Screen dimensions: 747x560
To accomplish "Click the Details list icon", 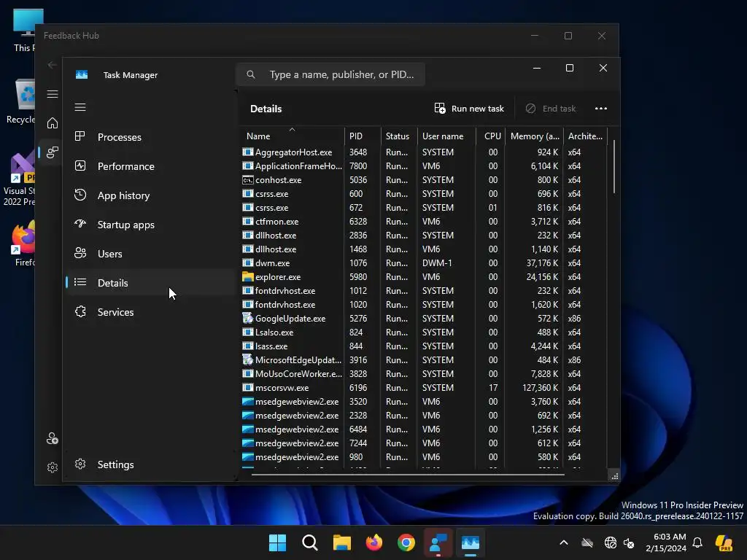I will [80, 282].
